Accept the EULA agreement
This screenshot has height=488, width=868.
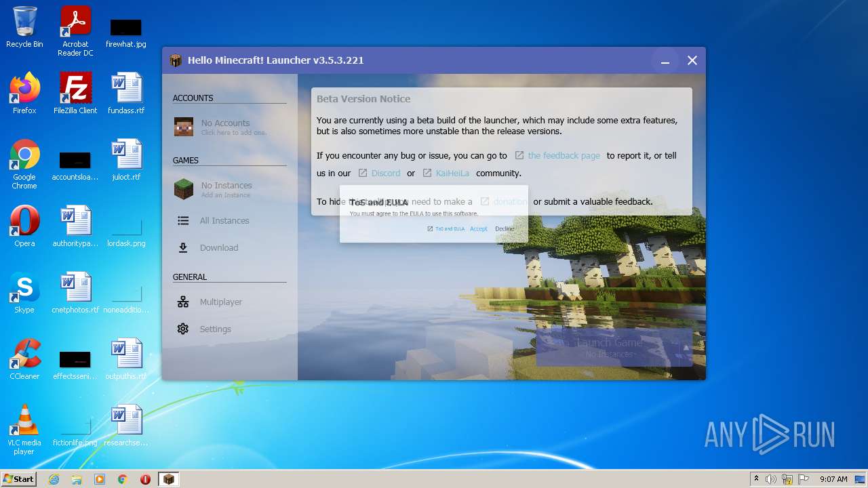479,229
